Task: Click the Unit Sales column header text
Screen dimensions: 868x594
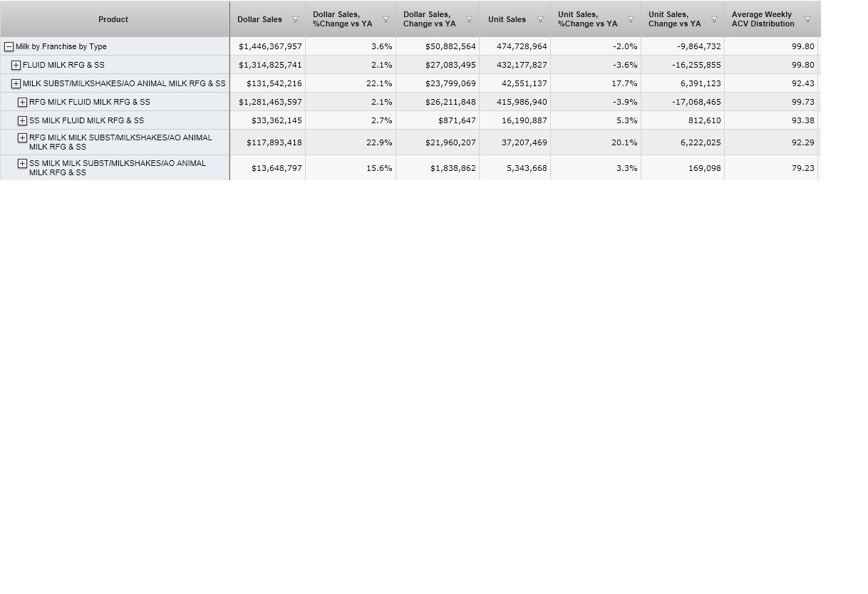Action: coord(507,19)
